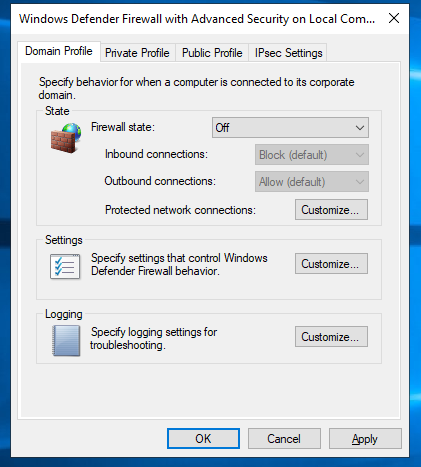This screenshot has height=467, width=421.
Task: Click the 'Firewall state:' label
Action: [x=123, y=127]
